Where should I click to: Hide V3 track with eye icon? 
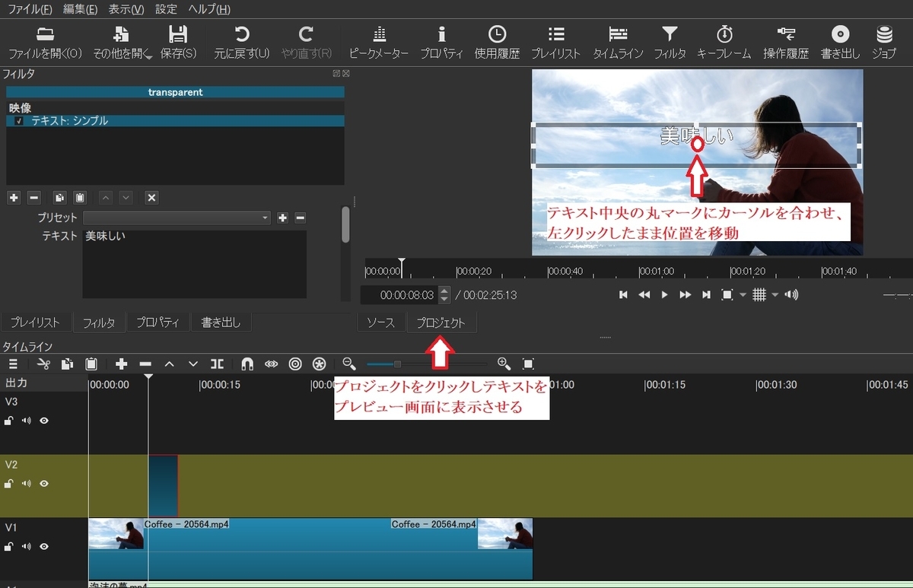pyautogui.click(x=44, y=421)
